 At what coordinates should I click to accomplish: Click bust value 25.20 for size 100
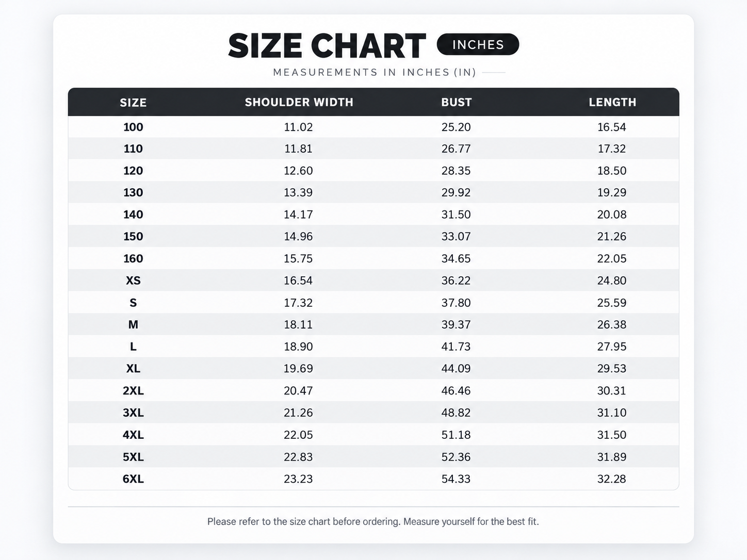click(x=456, y=127)
